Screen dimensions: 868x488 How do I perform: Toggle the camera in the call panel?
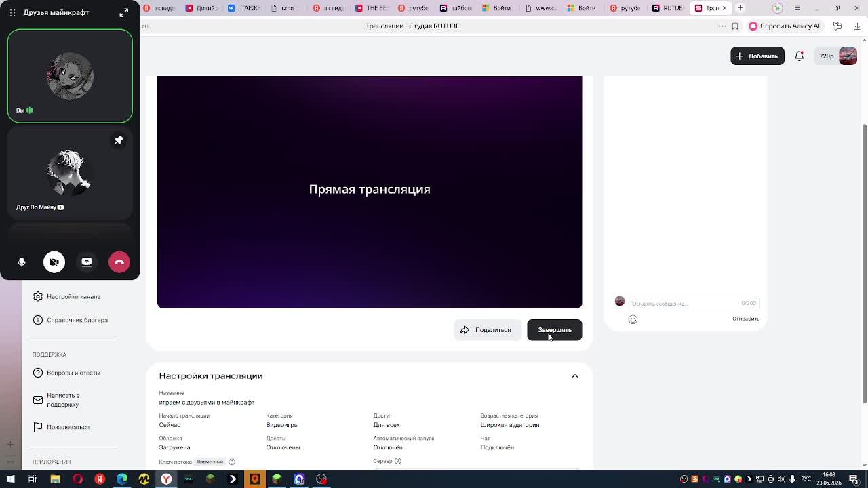[54, 262]
